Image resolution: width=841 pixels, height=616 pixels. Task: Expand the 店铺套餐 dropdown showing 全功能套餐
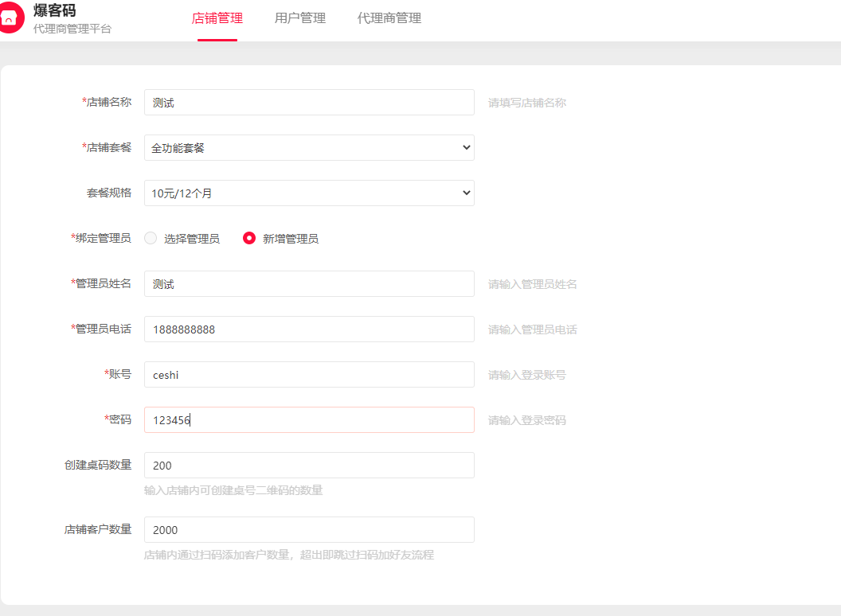tap(309, 148)
